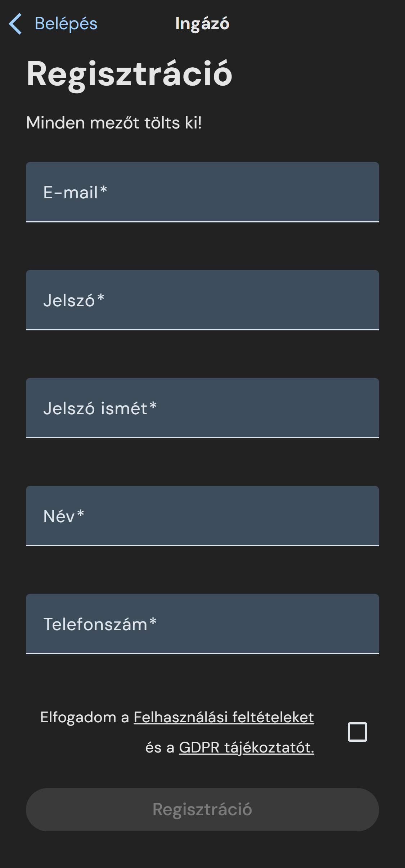
Task: Click the asterisk after Telefonszám label
Action: tap(153, 621)
